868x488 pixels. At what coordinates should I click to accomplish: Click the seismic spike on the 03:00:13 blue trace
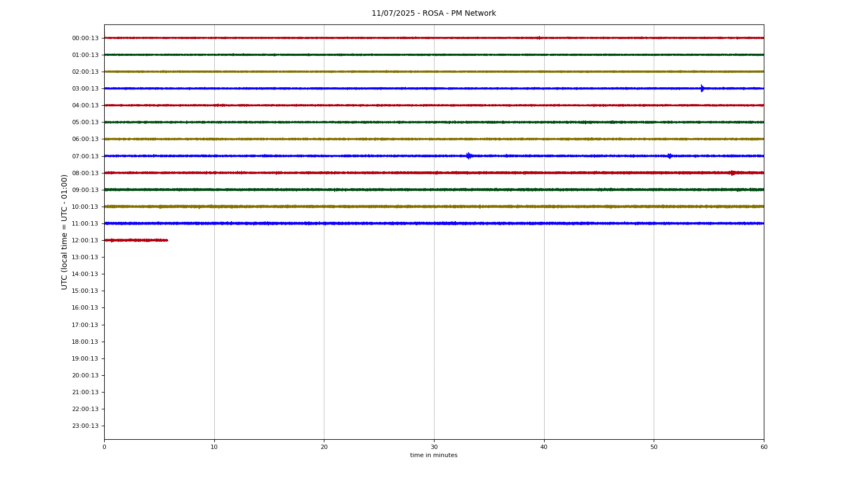[x=702, y=88]
